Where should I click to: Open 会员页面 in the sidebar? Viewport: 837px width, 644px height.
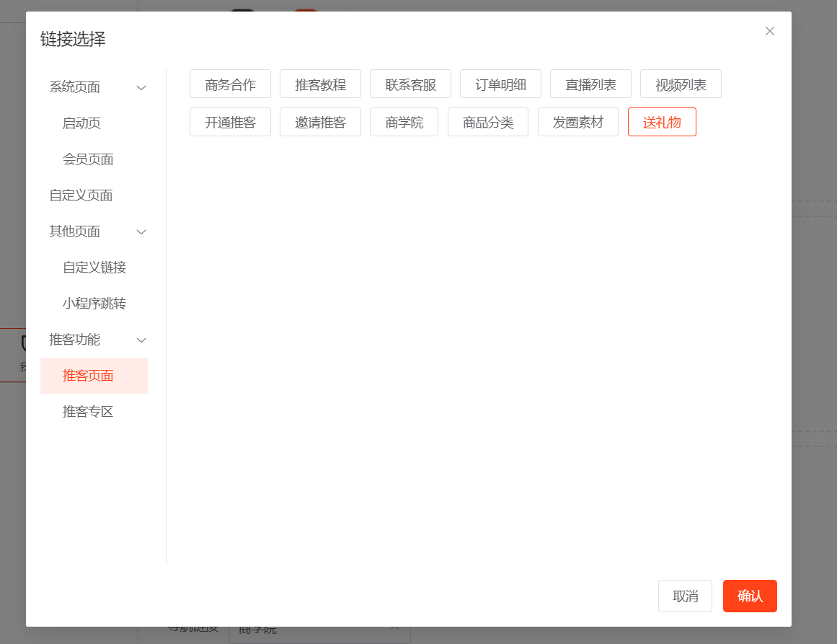point(88,159)
